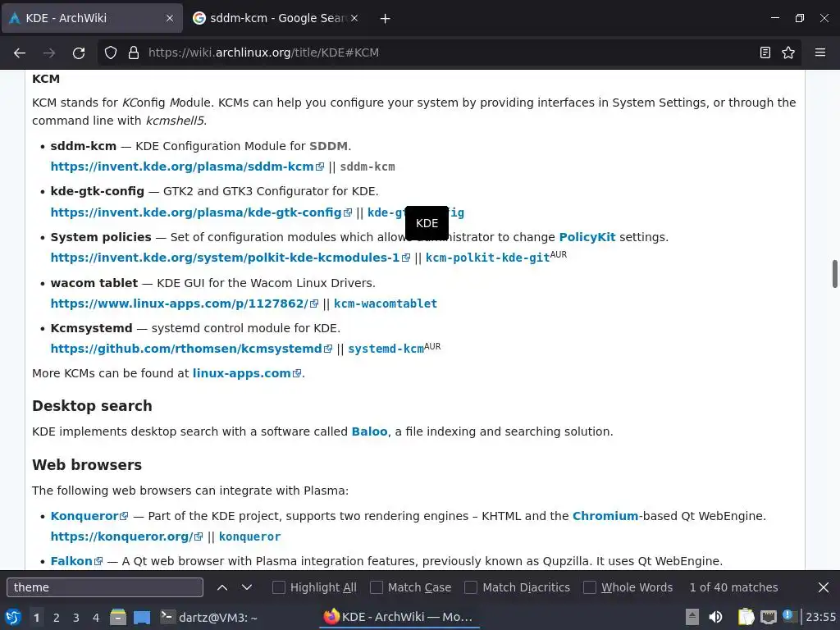Open the network tray icon
The height and width of the screenshot is (630, 840).
[x=768, y=617]
